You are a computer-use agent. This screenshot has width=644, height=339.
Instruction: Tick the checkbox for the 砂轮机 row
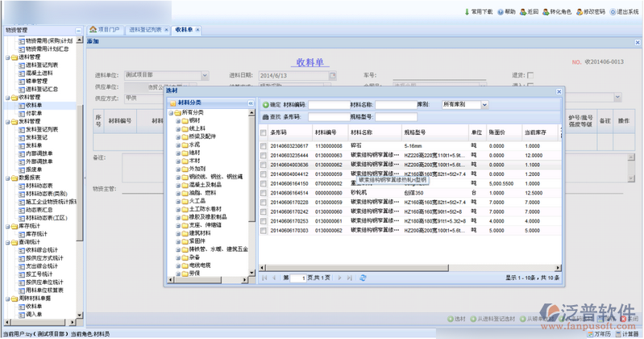click(264, 193)
